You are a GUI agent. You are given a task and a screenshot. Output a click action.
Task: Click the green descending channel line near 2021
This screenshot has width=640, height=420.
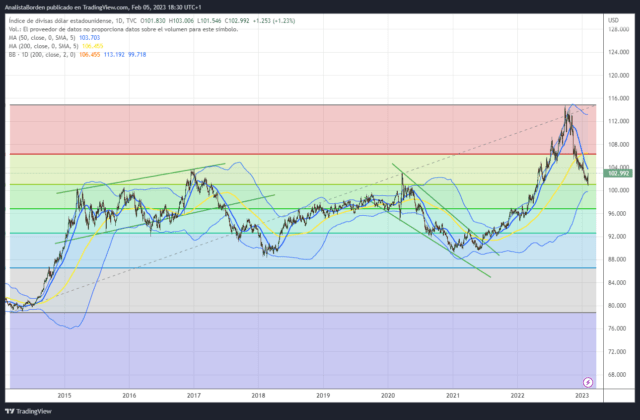tap(446, 209)
